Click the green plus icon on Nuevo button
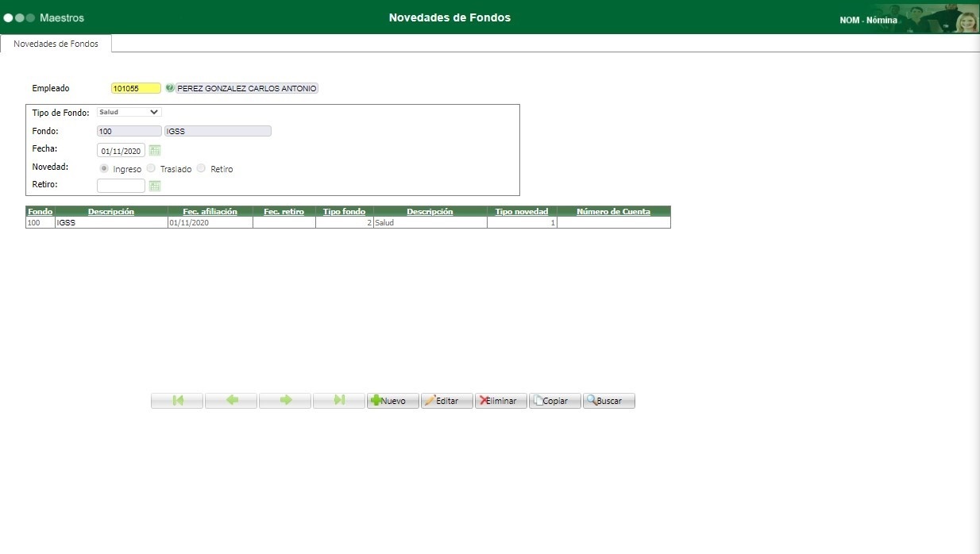 tap(375, 400)
